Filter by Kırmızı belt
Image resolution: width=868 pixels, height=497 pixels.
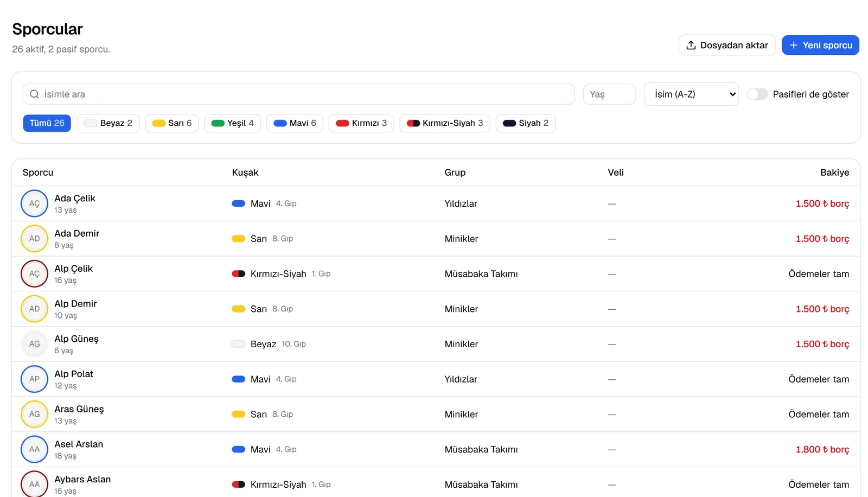coord(361,123)
